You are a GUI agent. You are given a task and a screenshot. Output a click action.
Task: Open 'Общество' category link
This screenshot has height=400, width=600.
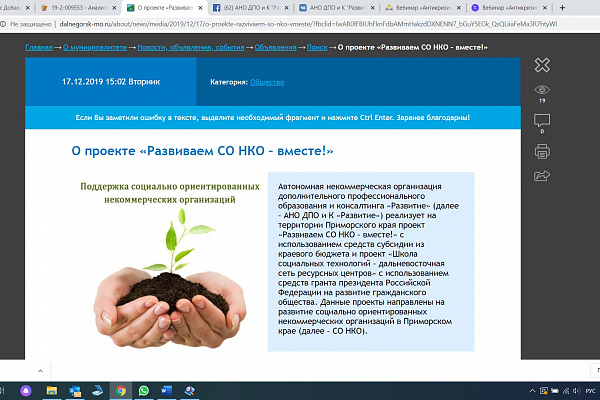tap(267, 82)
